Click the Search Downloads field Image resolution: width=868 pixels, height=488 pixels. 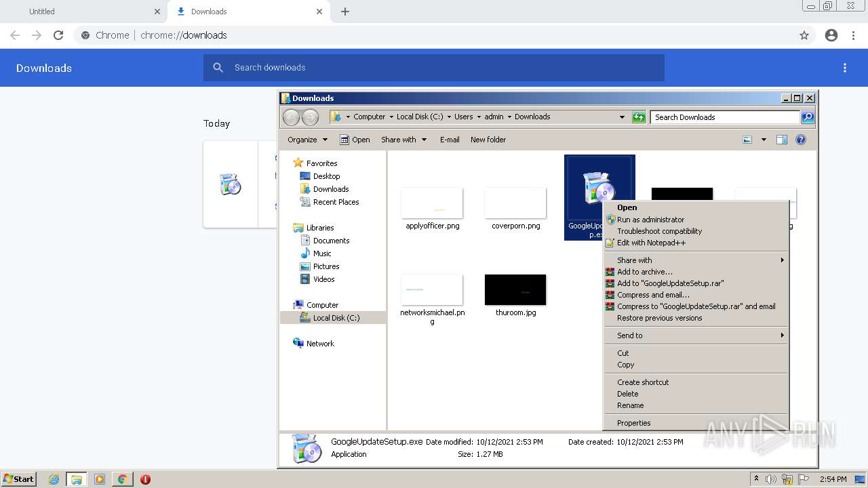[x=725, y=117]
